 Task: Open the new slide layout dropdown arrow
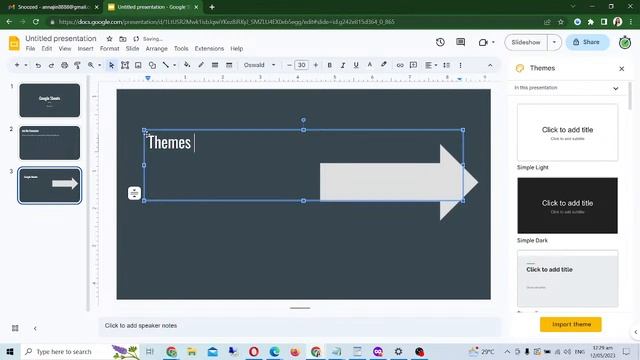(26, 65)
